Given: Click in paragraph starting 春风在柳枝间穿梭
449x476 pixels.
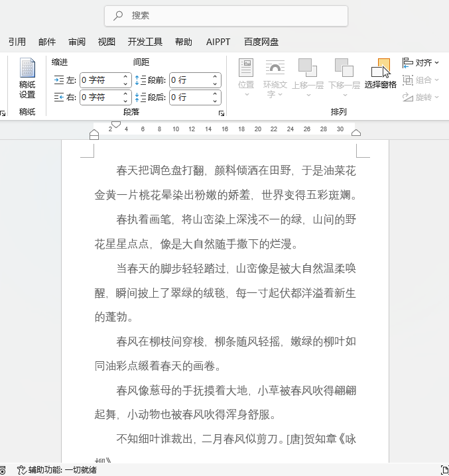Looking at the screenshot, I should click(x=225, y=353).
